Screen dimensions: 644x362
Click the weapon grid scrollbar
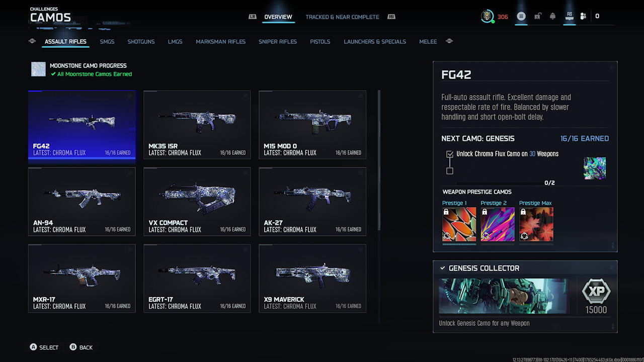(379, 160)
